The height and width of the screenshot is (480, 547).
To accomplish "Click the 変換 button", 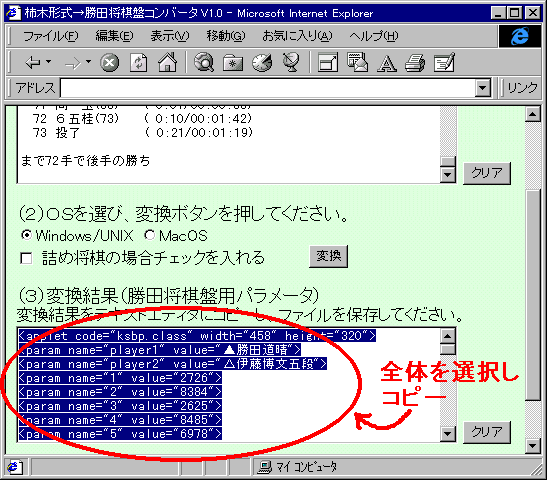I will [x=328, y=256].
